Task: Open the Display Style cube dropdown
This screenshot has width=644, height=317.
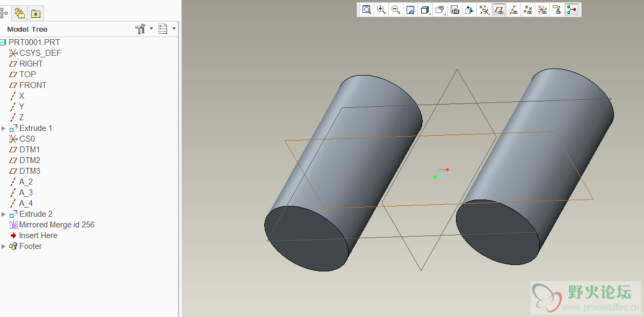Action: coord(425,10)
